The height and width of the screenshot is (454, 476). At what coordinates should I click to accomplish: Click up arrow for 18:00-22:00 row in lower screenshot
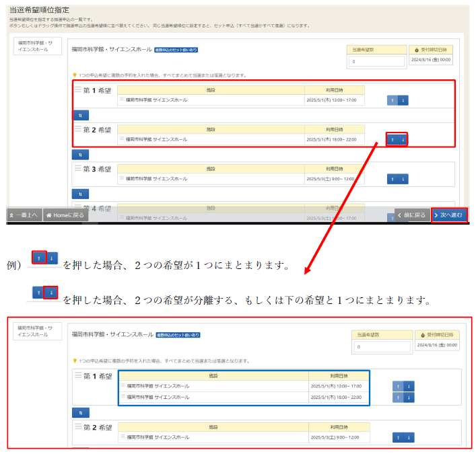[x=398, y=398]
